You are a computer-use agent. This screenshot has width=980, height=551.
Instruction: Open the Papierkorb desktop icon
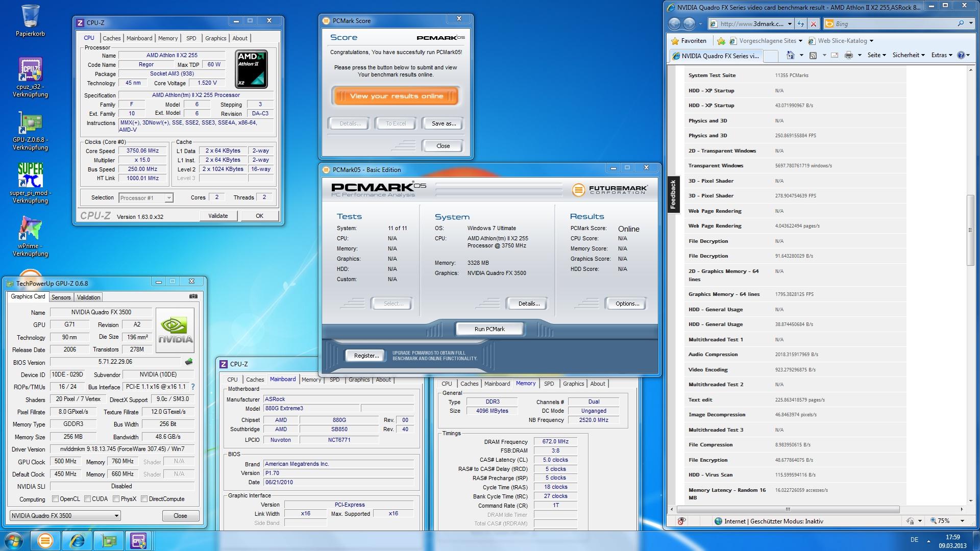[x=30, y=21]
